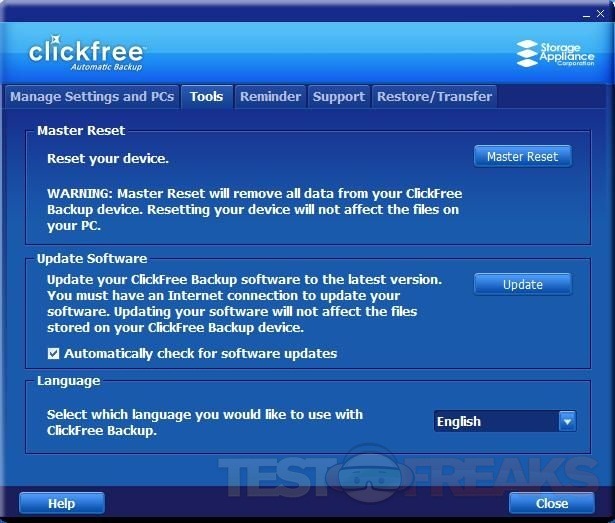The width and height of the screenshot is (615, 523).
Task: Click the X icon in title bar
Action: click(599, 11)
